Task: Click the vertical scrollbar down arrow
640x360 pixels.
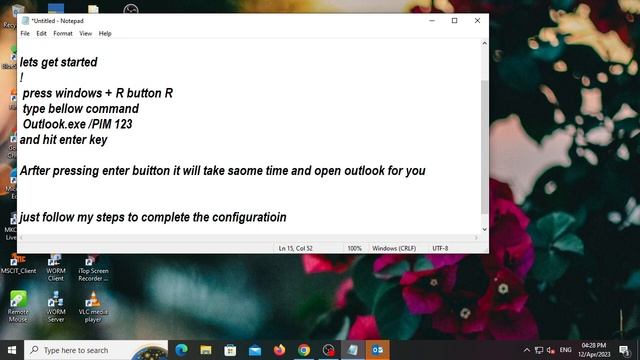Action: 484,229
